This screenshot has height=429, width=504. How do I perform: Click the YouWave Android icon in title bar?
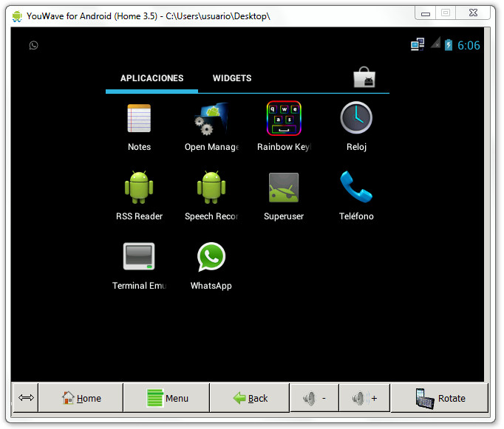point(17,16)
